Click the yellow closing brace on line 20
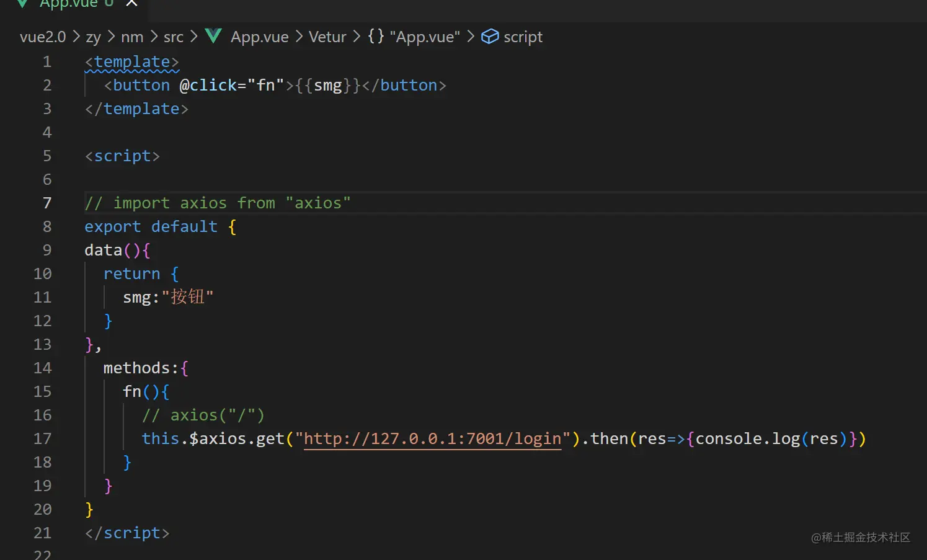927x560 pixels. [89, 510]
